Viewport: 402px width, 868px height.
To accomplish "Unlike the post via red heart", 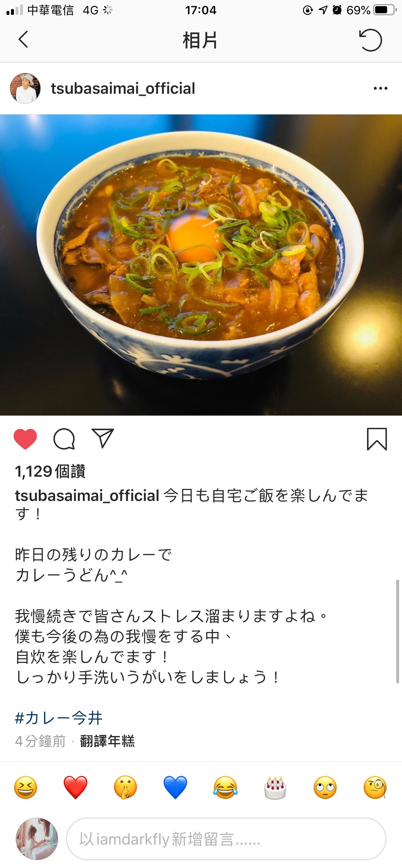I will pyautogui.click(x=25, y=439).
